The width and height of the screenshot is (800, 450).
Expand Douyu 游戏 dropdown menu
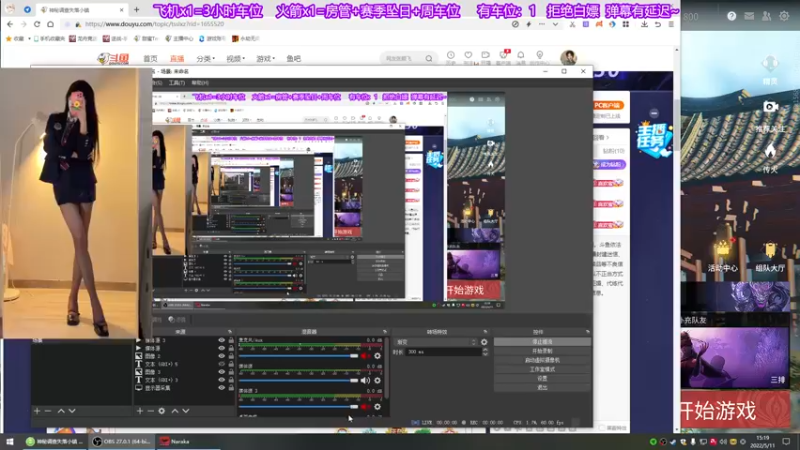pyautogui.click(x=265, y=59)
